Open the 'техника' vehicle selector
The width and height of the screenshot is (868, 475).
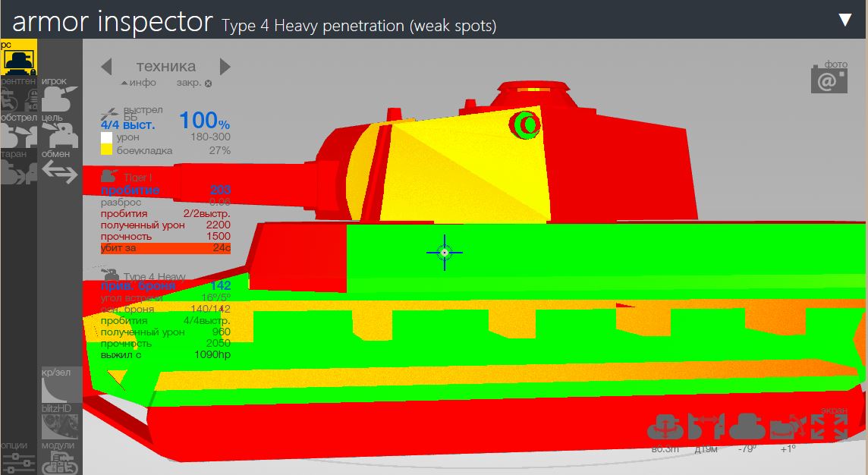pyautogui.click(x=165, y=66)
